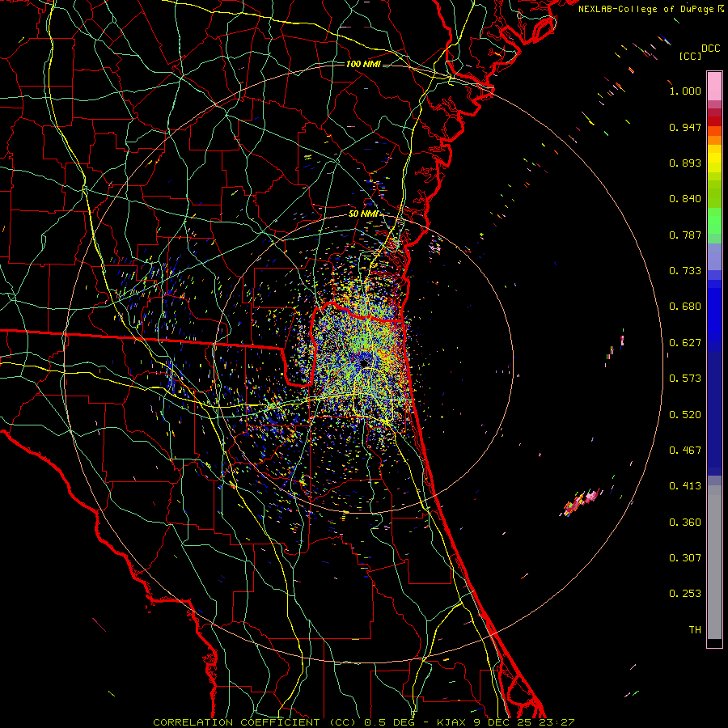728x728 pixels.
Task: Click the 0.573 scale value
Action: coord(685,379)
